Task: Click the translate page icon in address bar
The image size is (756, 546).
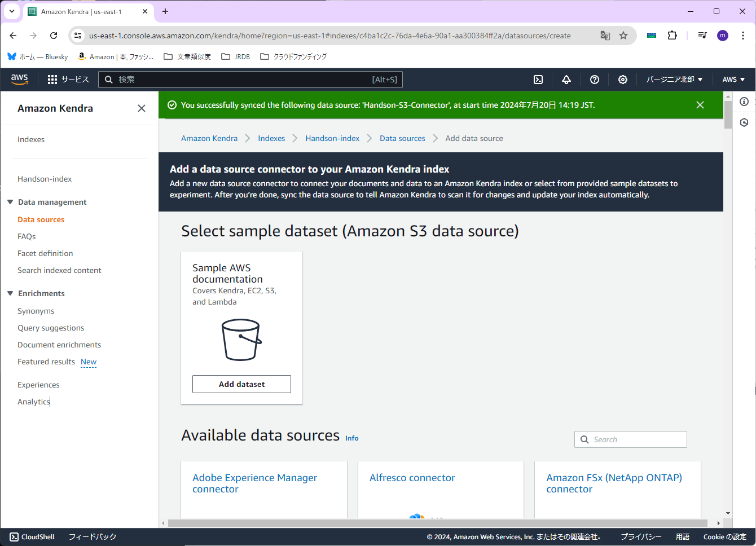Action: click(605, 36)
